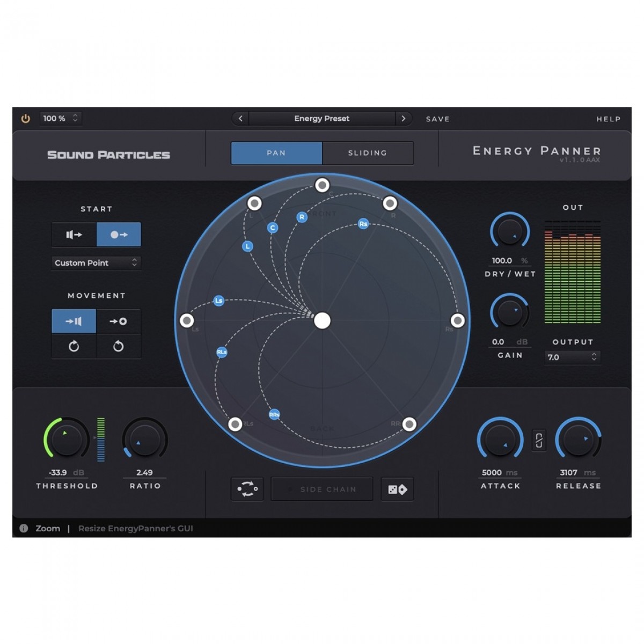Click the loop/cycle icon left of Side Chain
The height and width of the screenshot is (644, 644).
[x=247, y=489]
